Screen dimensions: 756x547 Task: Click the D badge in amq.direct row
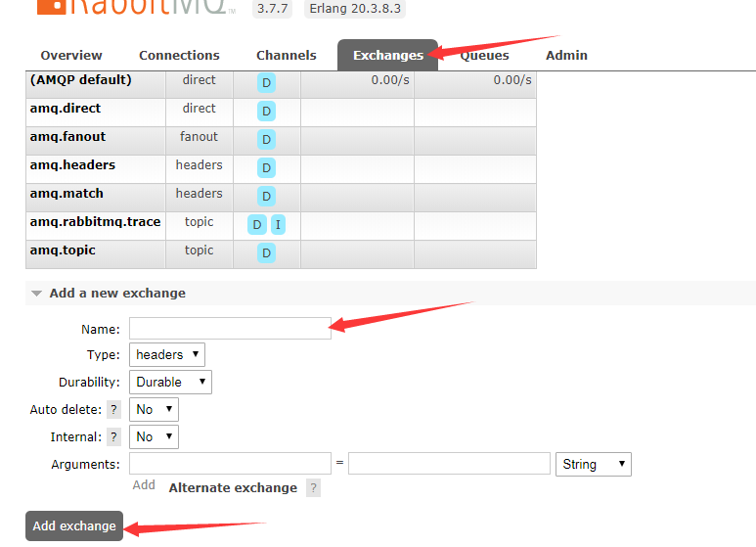pos(266,112)
